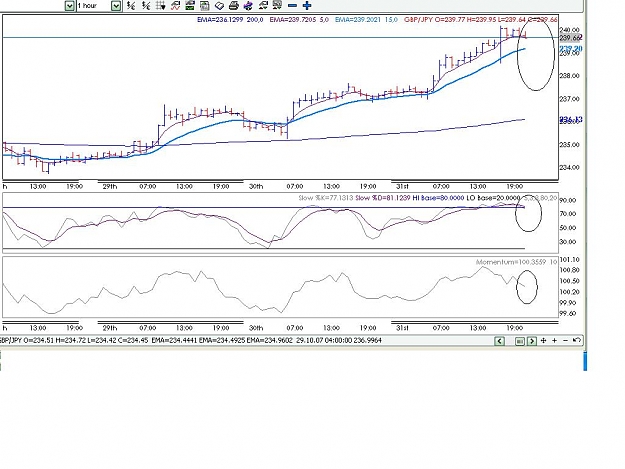Click the blue and purple refresh icon
625x469 pixels.
[248, 6]
